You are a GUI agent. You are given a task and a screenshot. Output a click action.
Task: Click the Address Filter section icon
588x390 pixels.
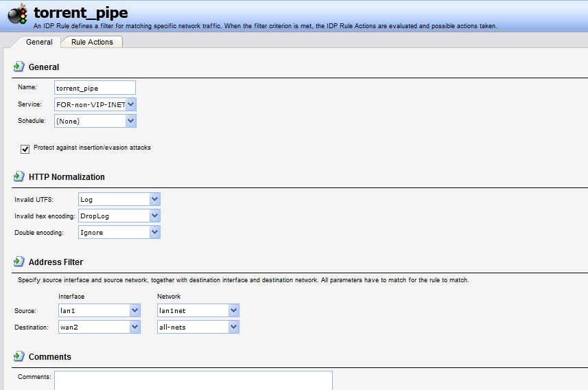19,262
